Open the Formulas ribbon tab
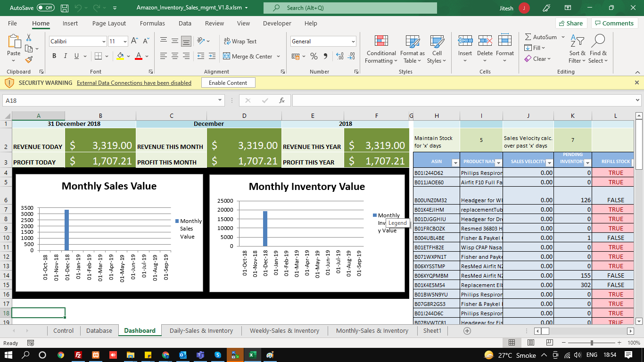 [x=152, y=24]
